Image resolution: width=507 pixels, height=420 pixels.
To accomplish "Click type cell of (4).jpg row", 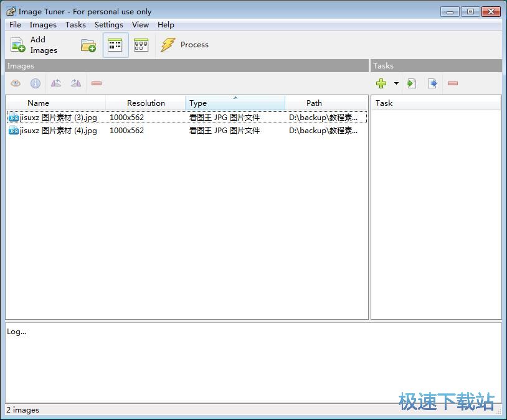I will [224, 131].
